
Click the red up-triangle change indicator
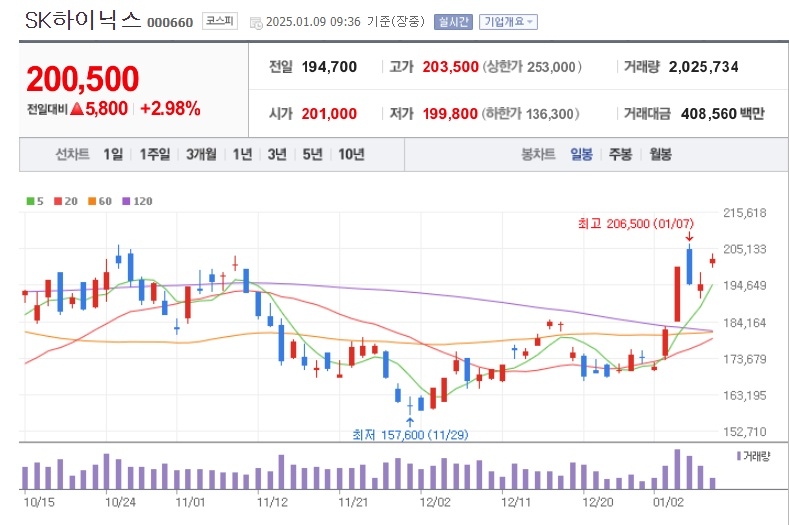click(x=77, y=108)
